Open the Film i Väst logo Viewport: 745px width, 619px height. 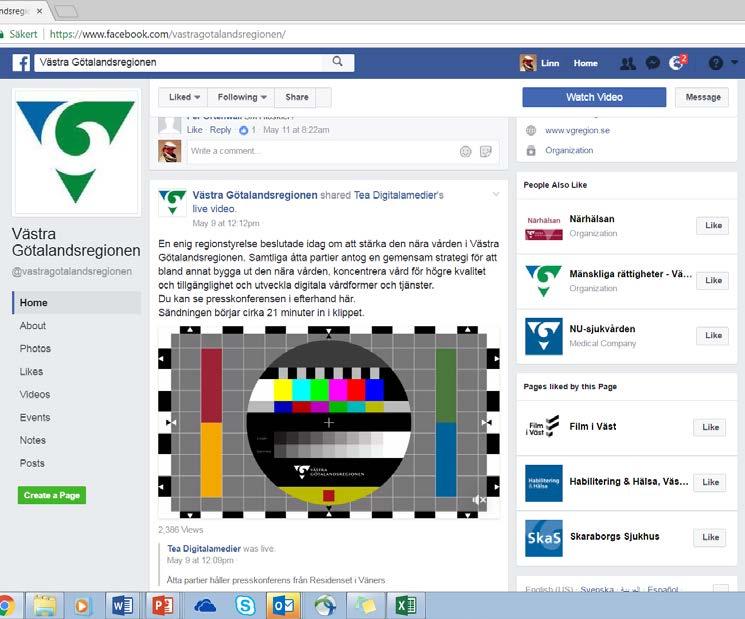544,428
